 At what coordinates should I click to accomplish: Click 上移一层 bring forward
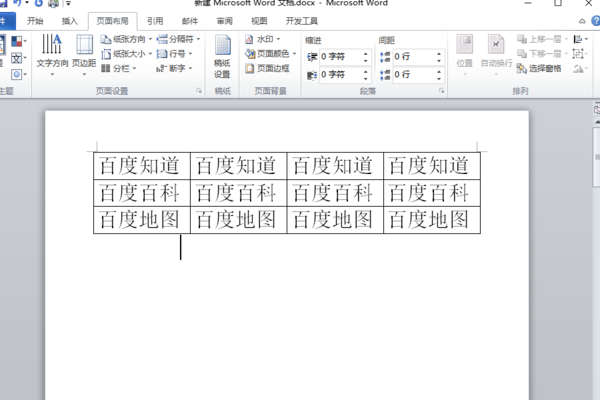click(x=542, y=39)
